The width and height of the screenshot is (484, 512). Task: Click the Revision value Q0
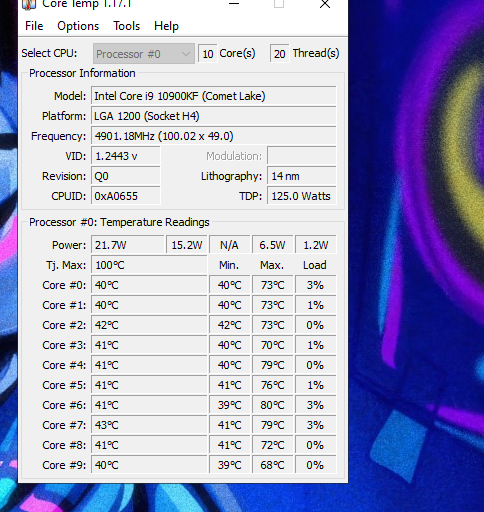126,176
